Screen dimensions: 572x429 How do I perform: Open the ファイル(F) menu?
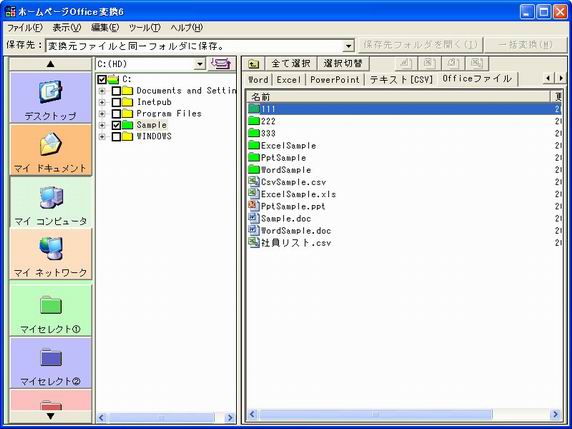[24, 28]
